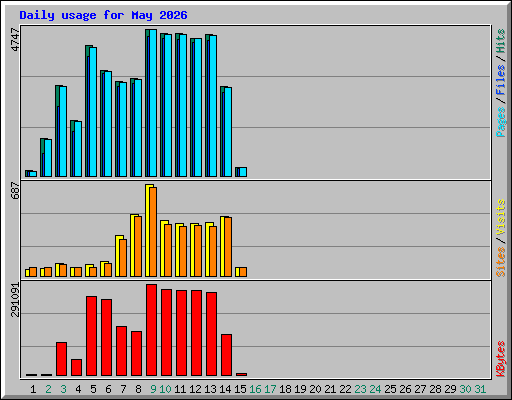Click day 2 on the x-axis
This screenshot has height=400, width=512.
pos(48,389)
